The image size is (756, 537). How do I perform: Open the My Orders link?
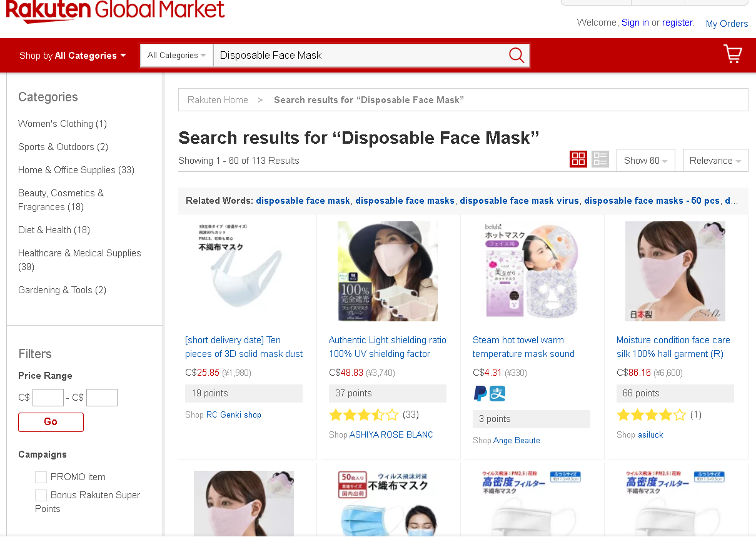(x=727, y=24)
